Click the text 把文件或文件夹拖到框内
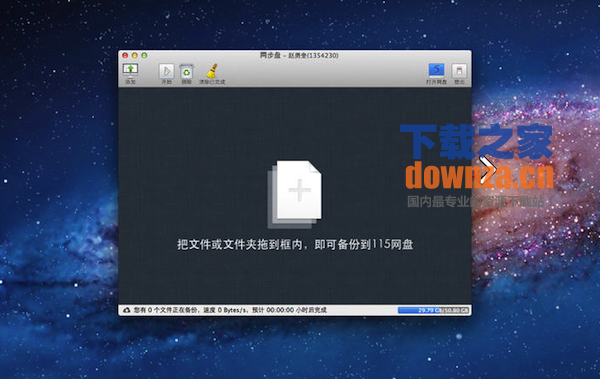Viewport: 600px width, 379px height. 240,245
